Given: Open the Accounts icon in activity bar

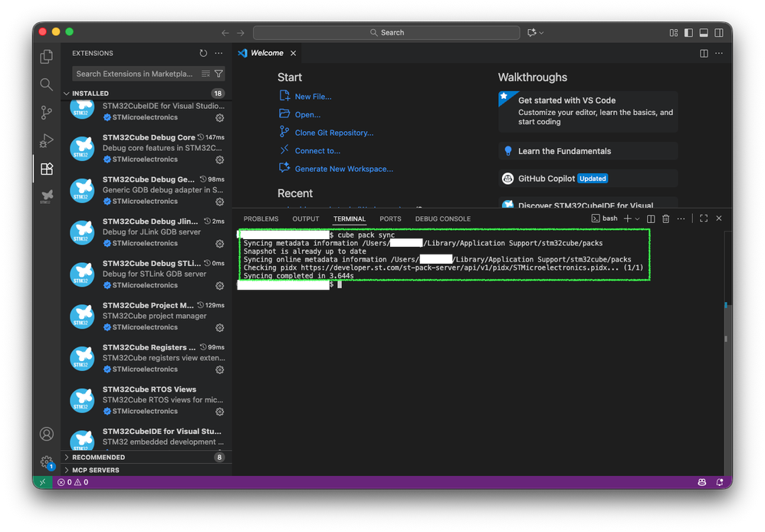Looking at the screenshot, I should (x=46, y=434).
